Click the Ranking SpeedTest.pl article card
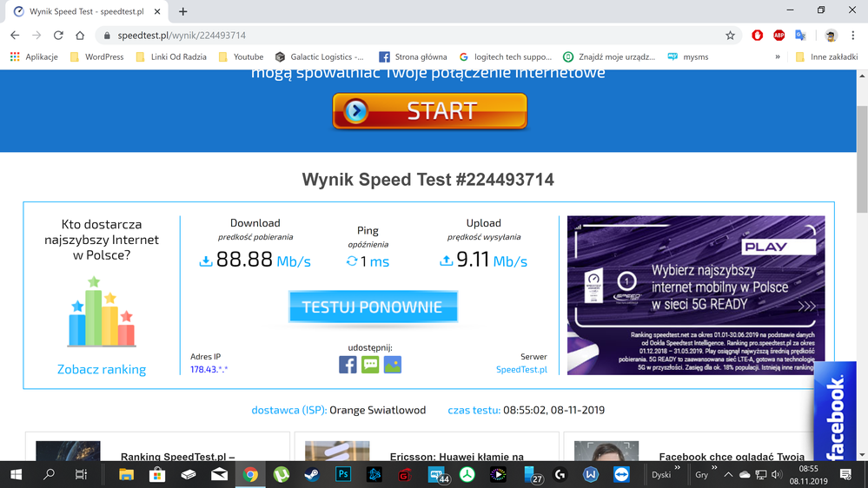The height and width of the screenshot is (488, 868). (x=157, y=446)
